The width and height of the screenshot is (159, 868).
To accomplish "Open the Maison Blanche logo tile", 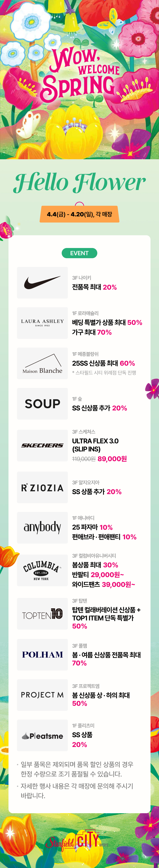I will (42, 363).
